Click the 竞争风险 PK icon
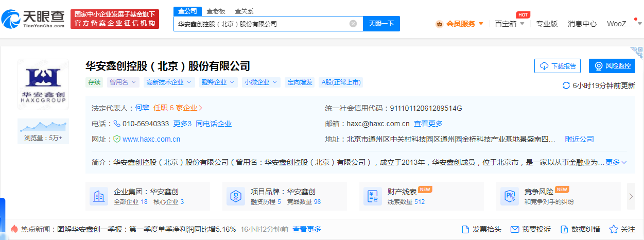 [x=510, y=196]
